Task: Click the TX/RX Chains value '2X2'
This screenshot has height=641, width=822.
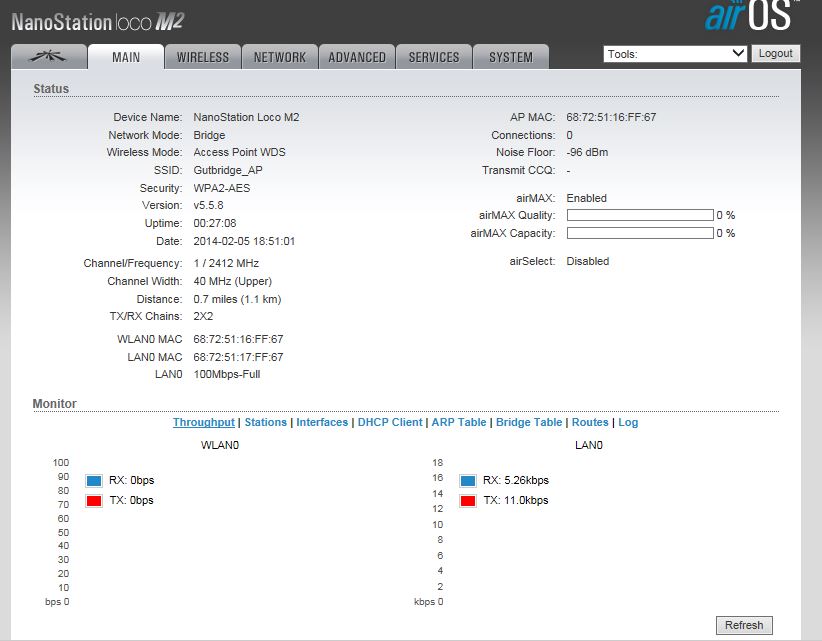Action: click(x=203, y=316)
